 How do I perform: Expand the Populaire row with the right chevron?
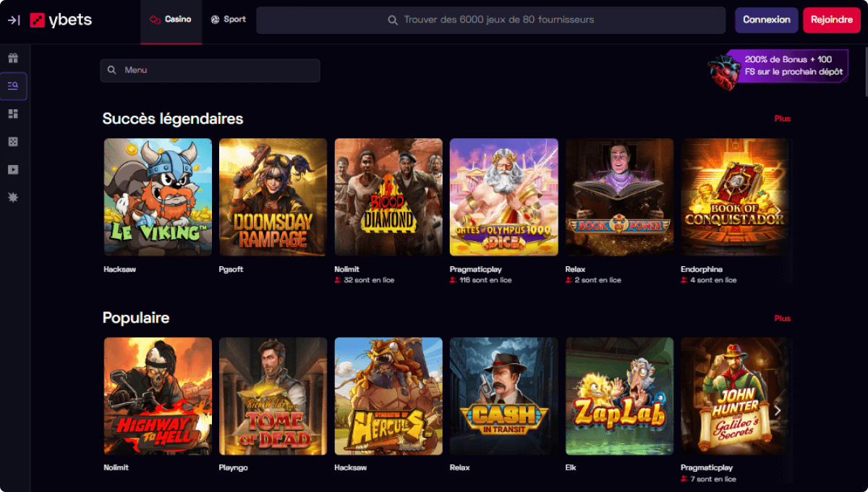778,410
